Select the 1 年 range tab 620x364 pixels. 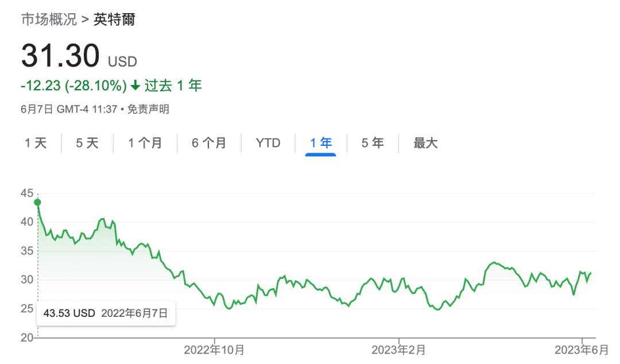[x=321, y=143]
